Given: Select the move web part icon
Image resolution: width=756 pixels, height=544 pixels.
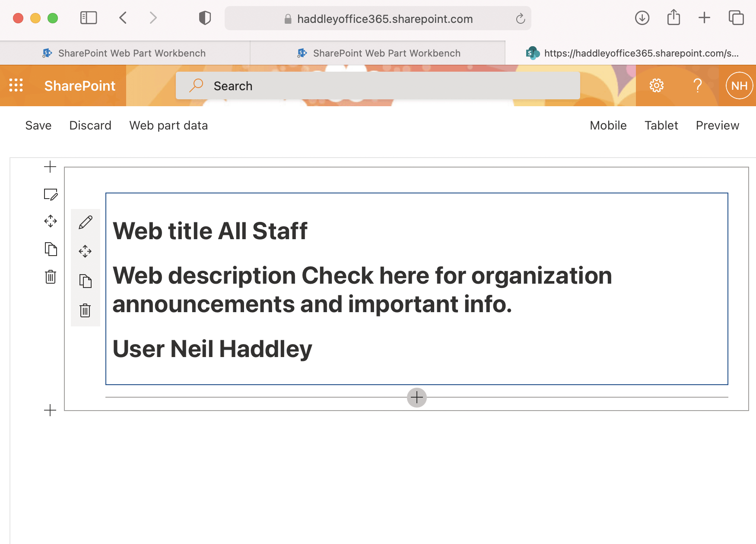Looking at the screenshot, I should (85, 251).
